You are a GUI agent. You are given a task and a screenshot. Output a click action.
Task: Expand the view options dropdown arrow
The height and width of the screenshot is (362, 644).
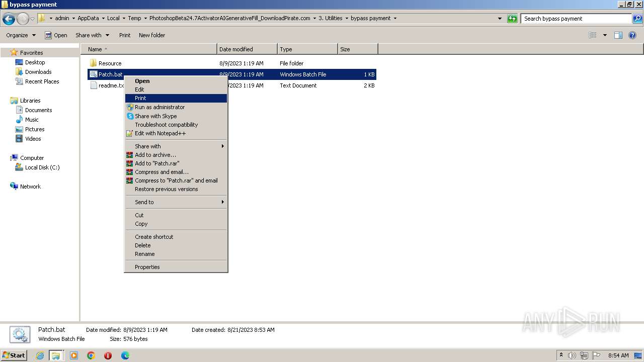[x=605, y=35]
